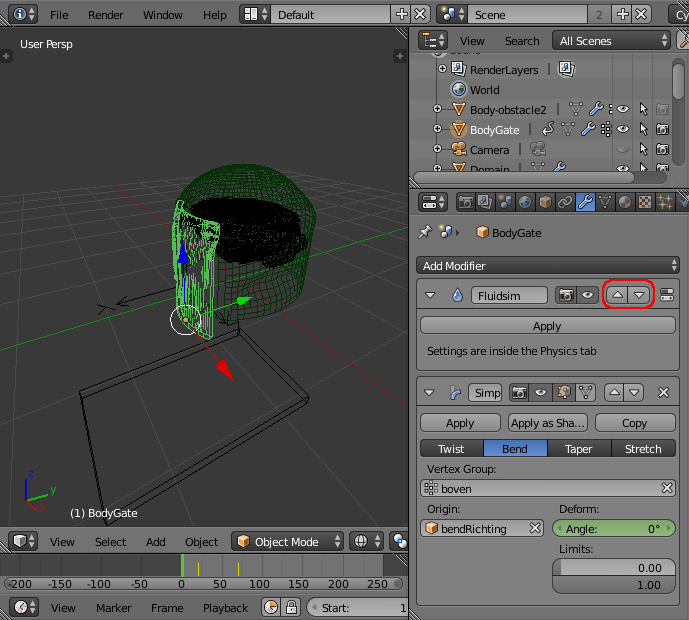
Task: Open the File menu
Action: tap(59, 15)
